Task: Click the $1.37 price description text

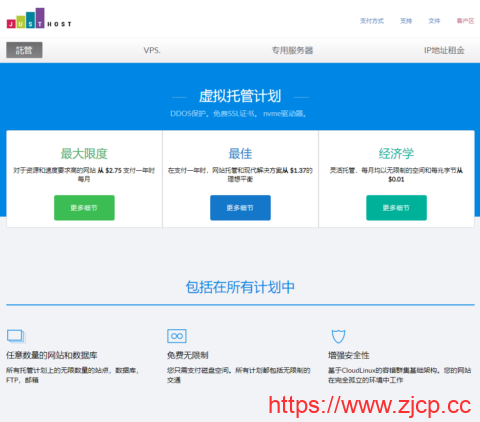Action: pyautogui.click(x=240, y=175)
